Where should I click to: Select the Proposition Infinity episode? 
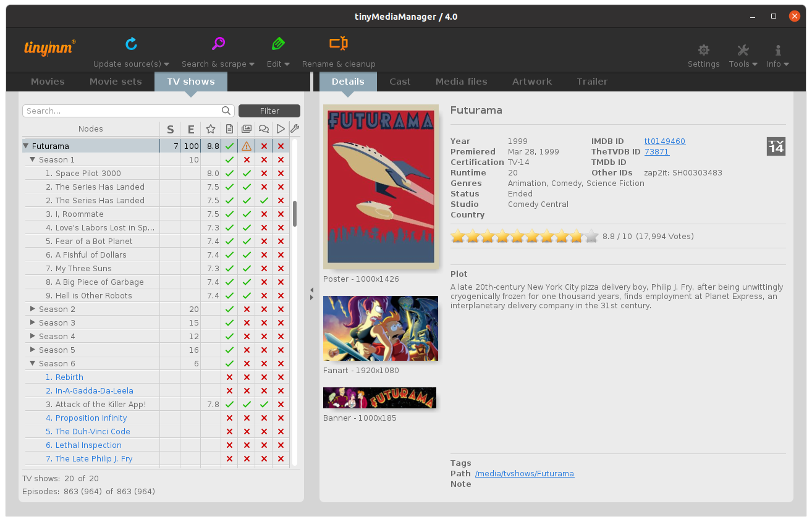(x=91, y=418)
